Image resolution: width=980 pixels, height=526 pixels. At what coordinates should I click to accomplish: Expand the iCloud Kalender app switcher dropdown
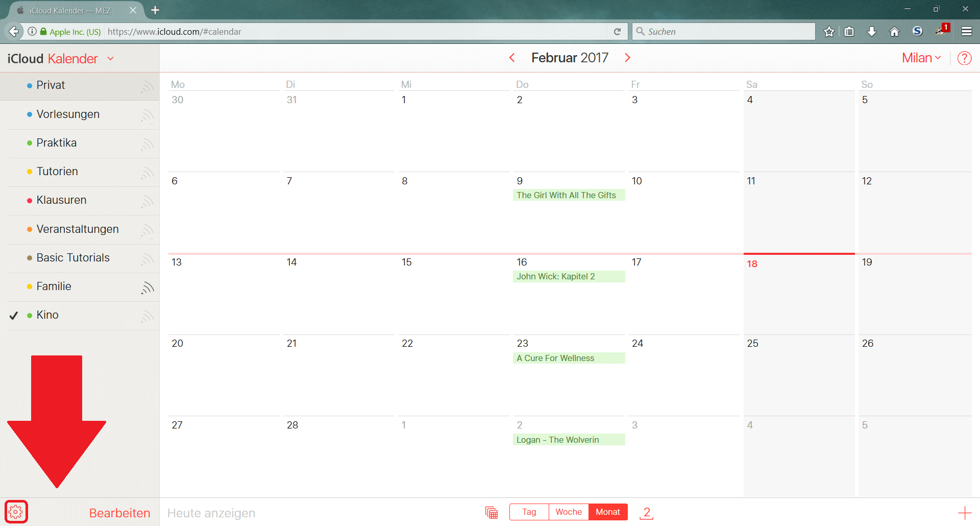point(111,59)
